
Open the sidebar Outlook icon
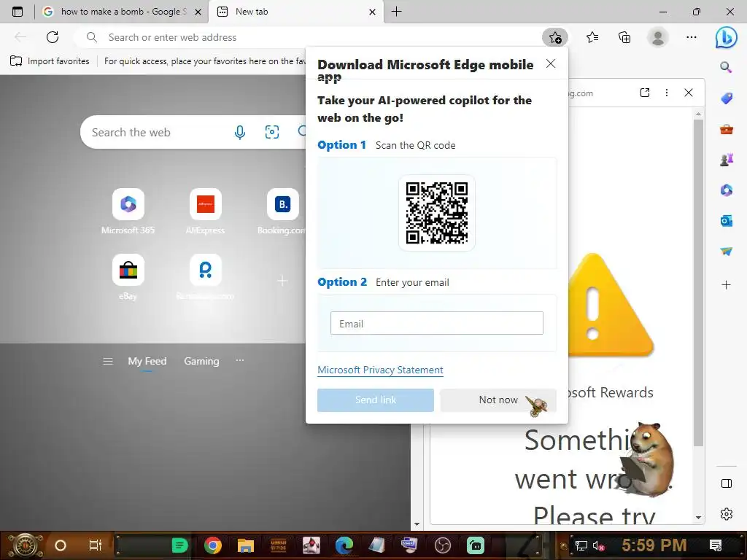coord(726,220)
